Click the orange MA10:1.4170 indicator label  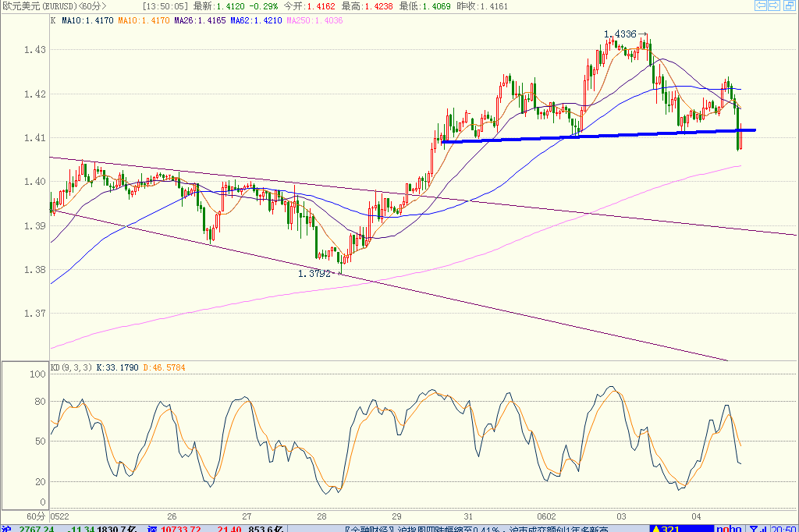point(144,20)
